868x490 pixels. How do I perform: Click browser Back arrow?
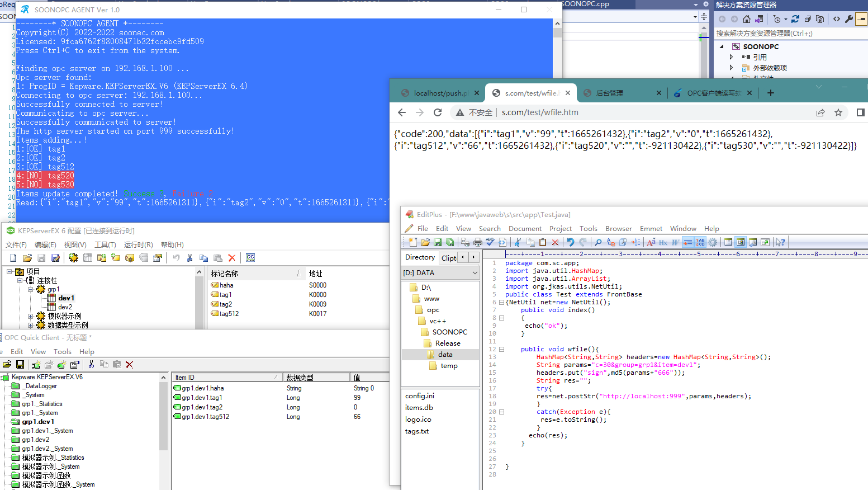click(x=402, y=112)
